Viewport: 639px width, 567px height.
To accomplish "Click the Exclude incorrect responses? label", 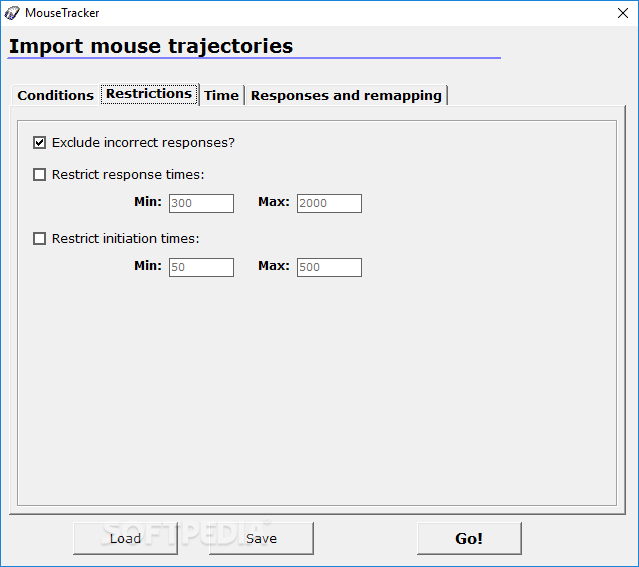I will pos(143,143).
